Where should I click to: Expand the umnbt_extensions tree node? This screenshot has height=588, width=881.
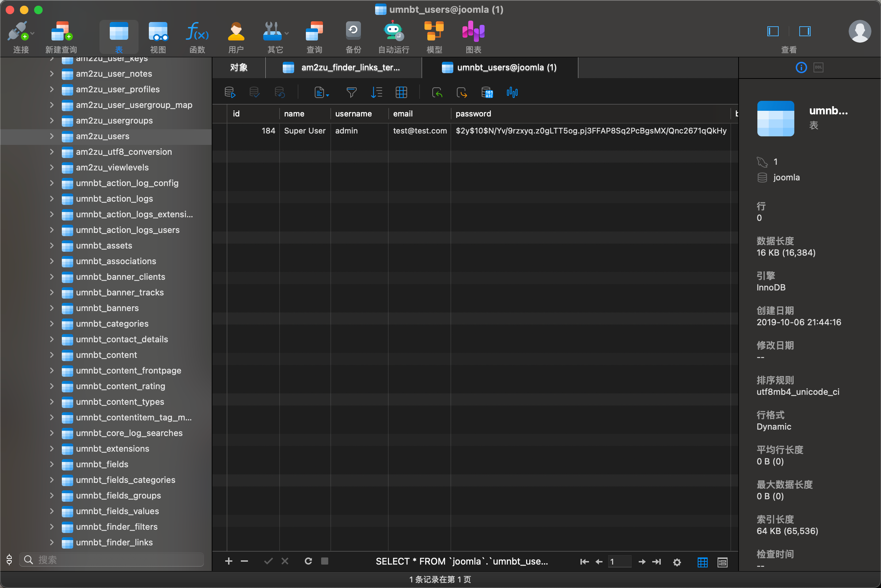(x=52, y=448)
